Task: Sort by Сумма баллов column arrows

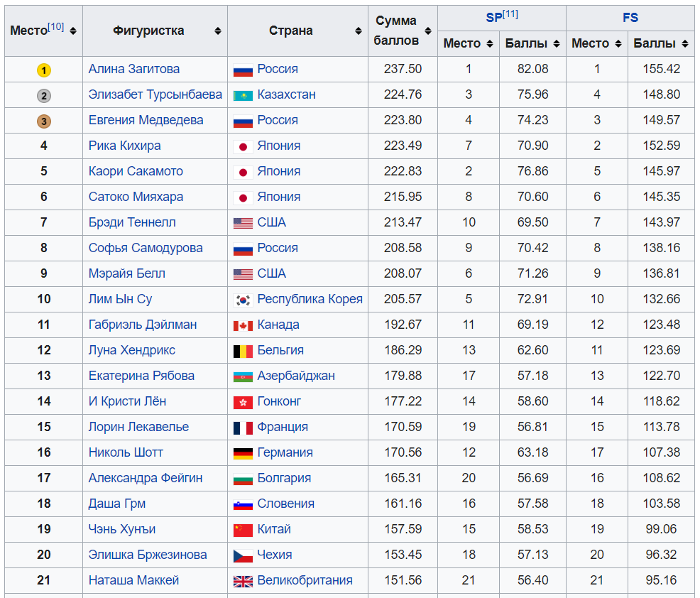Action: [428, 31]
